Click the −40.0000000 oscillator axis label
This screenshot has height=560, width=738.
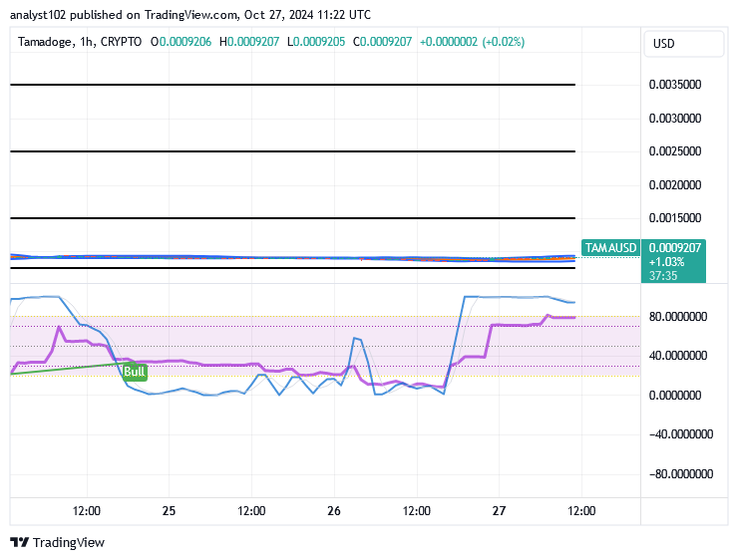pos(677,434)
